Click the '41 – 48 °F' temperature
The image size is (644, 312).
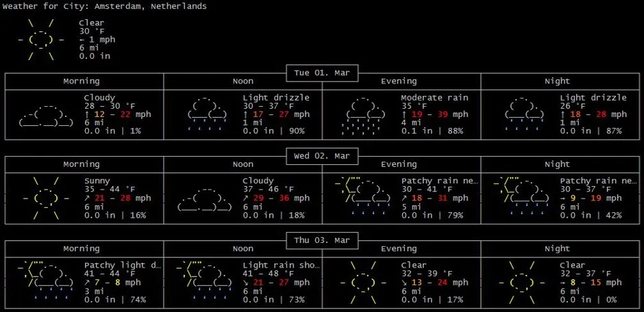tap(269, 274)
